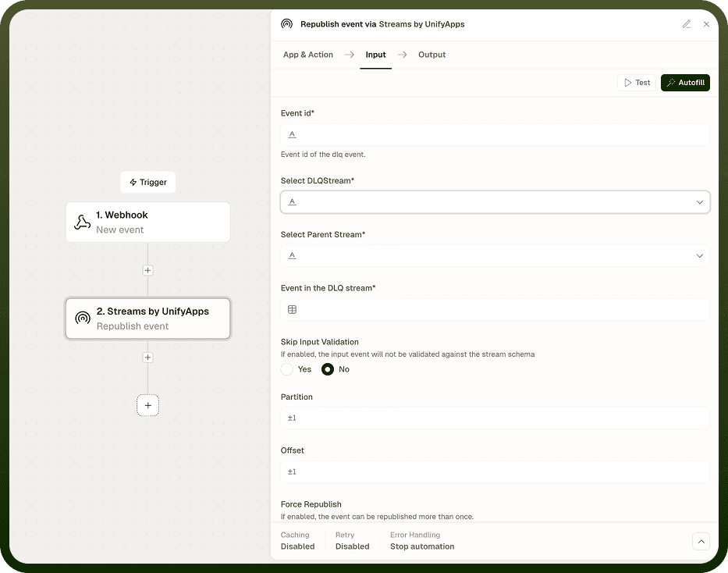Click the Skip Input Validation description text

coord(407,354)
